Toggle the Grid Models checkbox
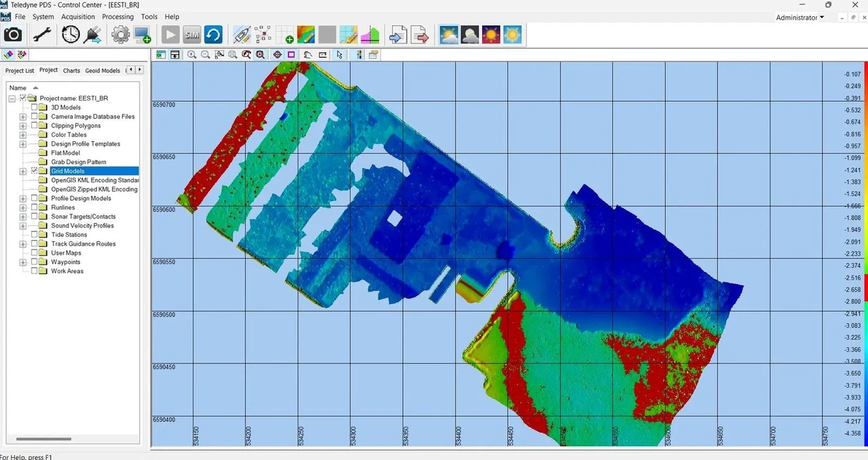Screen dimensions: 868x460 click(35, 171)
